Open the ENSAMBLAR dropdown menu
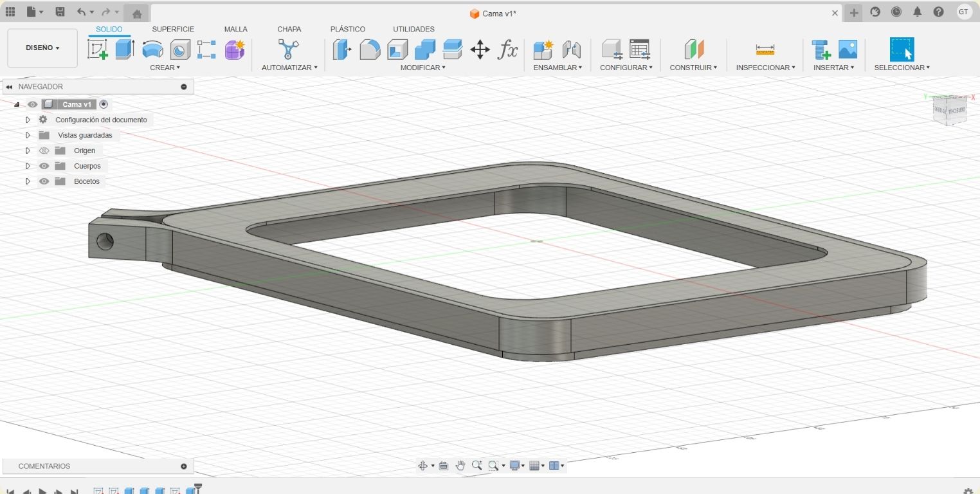 pyautogui.click(x=558, y=68)
